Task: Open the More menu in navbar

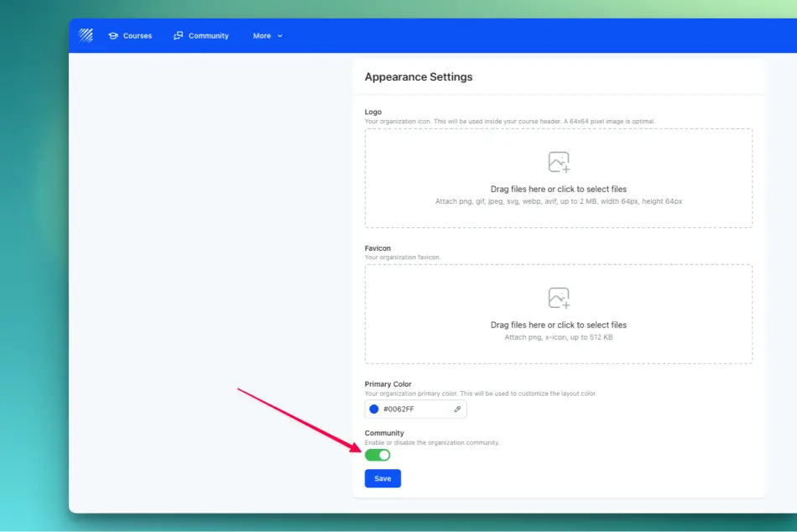Action: coord(268,35)
